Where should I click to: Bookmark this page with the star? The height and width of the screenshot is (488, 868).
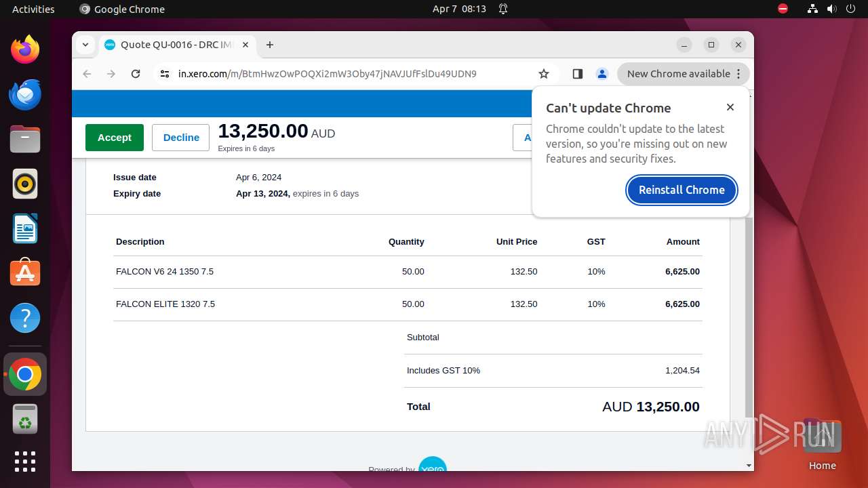coord(544,74)
